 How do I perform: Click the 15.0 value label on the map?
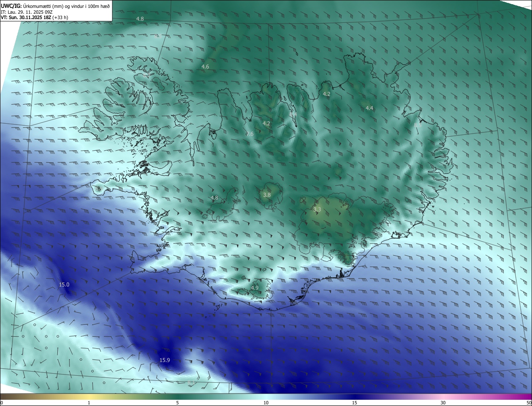point(64,284)
